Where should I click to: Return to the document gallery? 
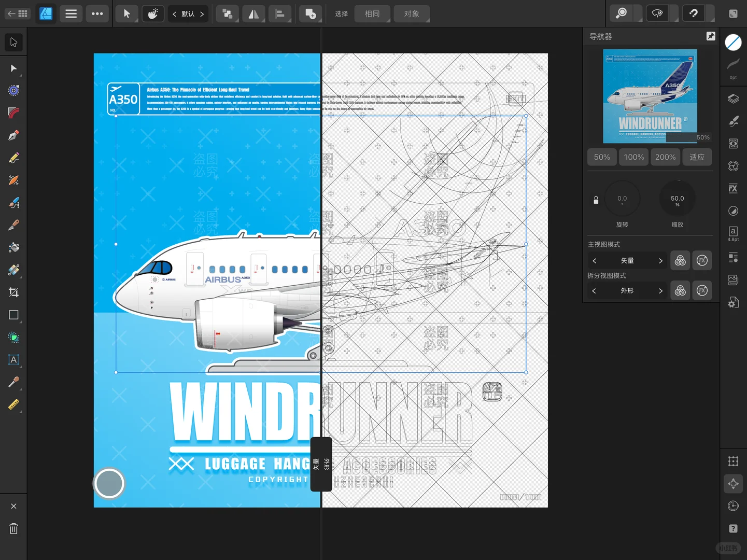pyautogui.click(x=18, y=13)
